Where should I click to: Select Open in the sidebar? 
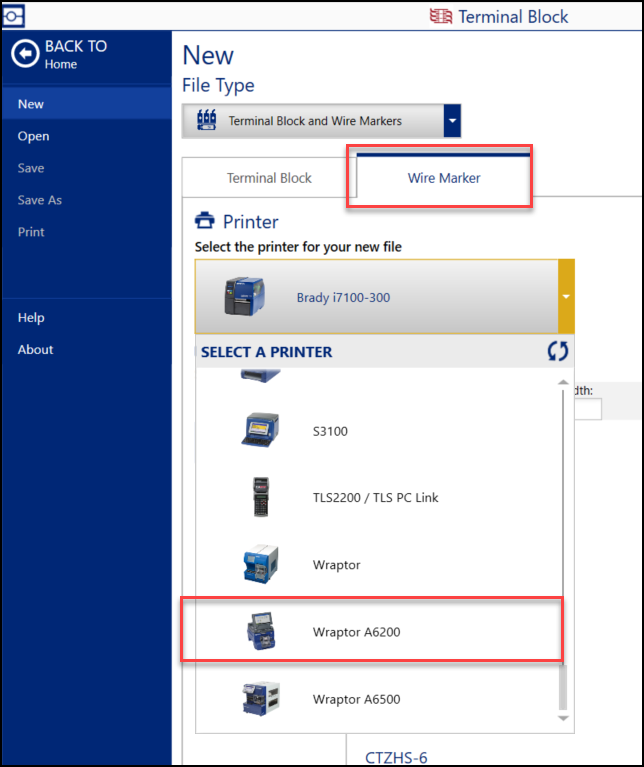click(x=87, y=136)
